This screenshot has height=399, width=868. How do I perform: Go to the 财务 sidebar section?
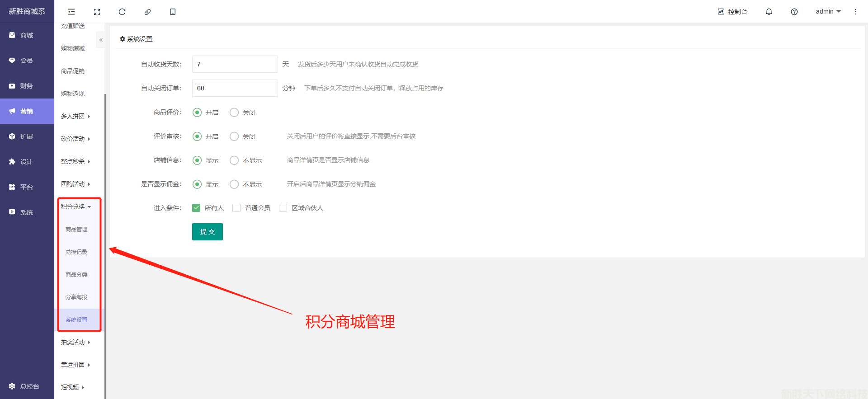coord(27,86)
